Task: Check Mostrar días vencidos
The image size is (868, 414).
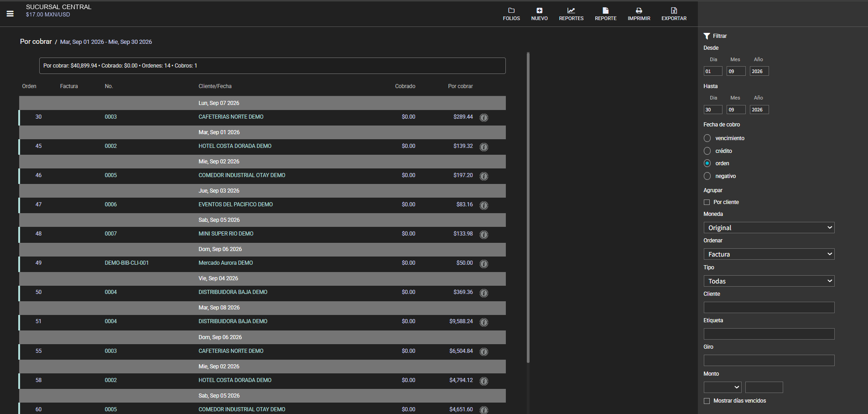Action: 707,401
